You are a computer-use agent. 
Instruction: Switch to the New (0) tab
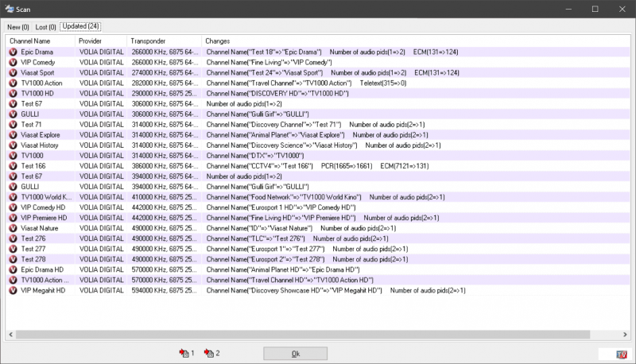coord(18,27)
